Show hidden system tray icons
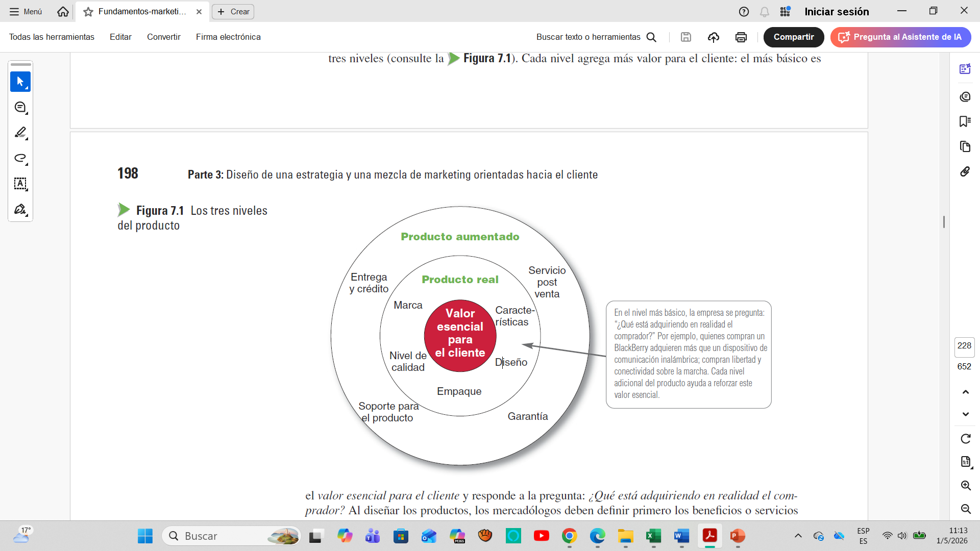This screenshot has width=980, height=551. tap(798, 536)
